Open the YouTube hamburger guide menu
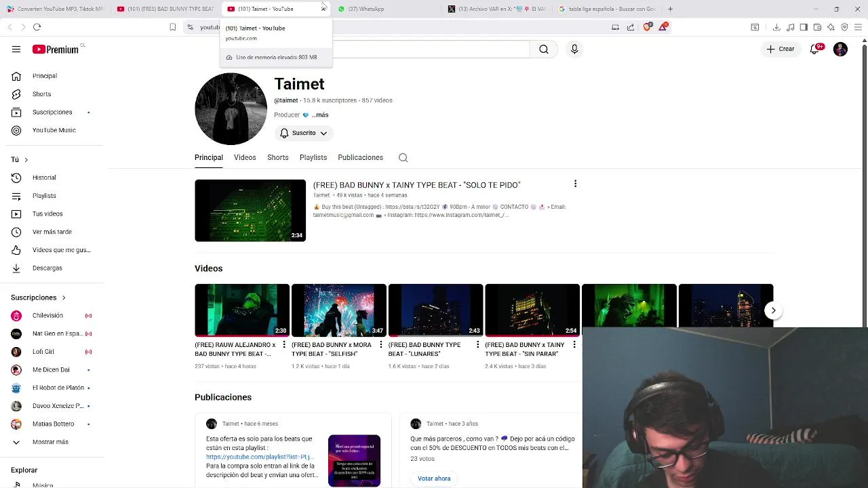Image resolution: width=868 pixels, height=488 pixels. click(16, 49)
